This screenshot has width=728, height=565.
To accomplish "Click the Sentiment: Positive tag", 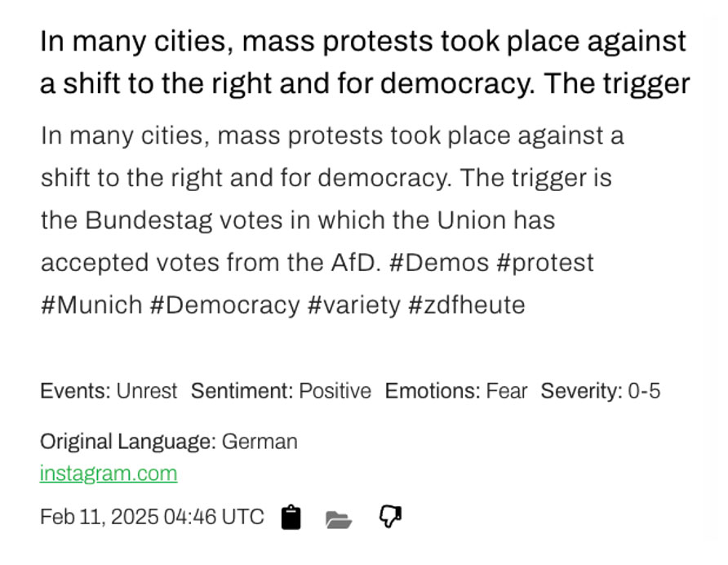I will (281, 391).
